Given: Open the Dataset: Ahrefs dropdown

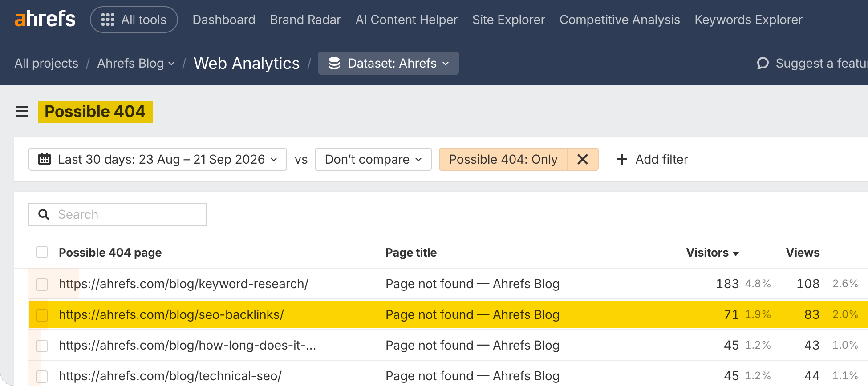Looking at the screenshot, I should click(x=389, y=63).
